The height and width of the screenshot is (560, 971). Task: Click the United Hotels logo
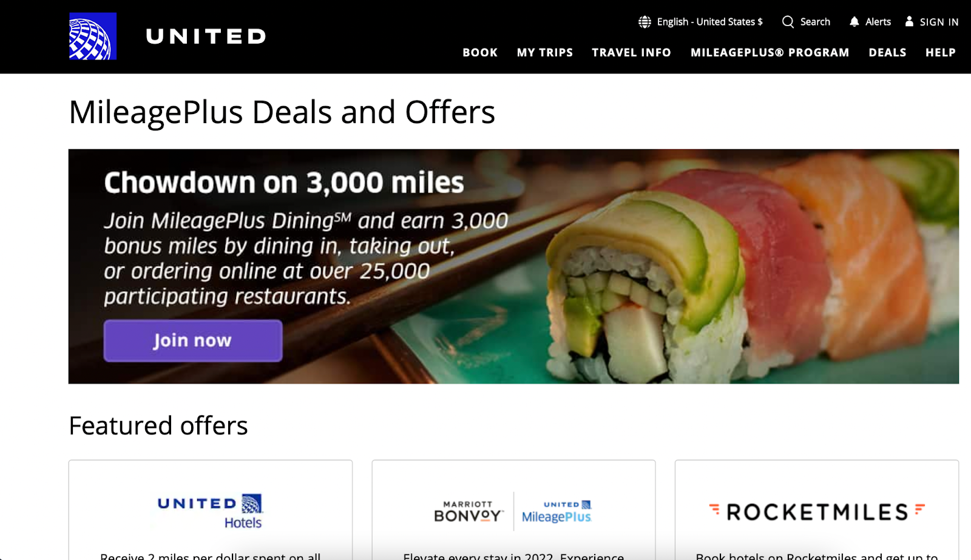click(x=210, y=511)
